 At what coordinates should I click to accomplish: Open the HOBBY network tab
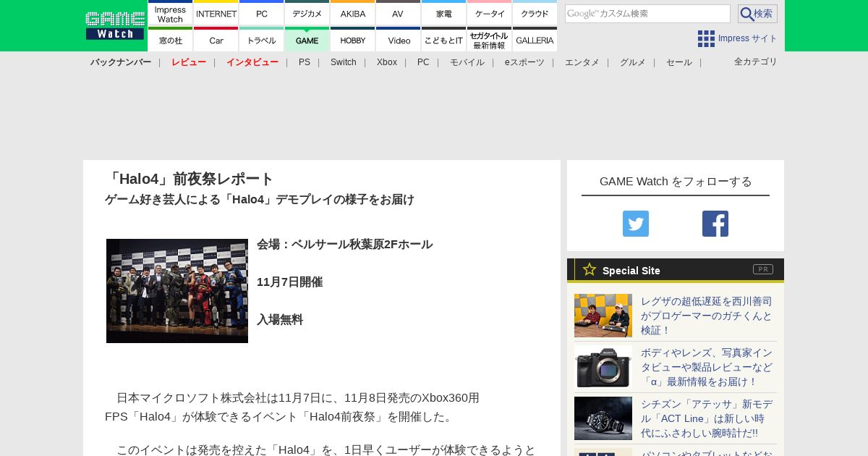[x=352, y=40]
